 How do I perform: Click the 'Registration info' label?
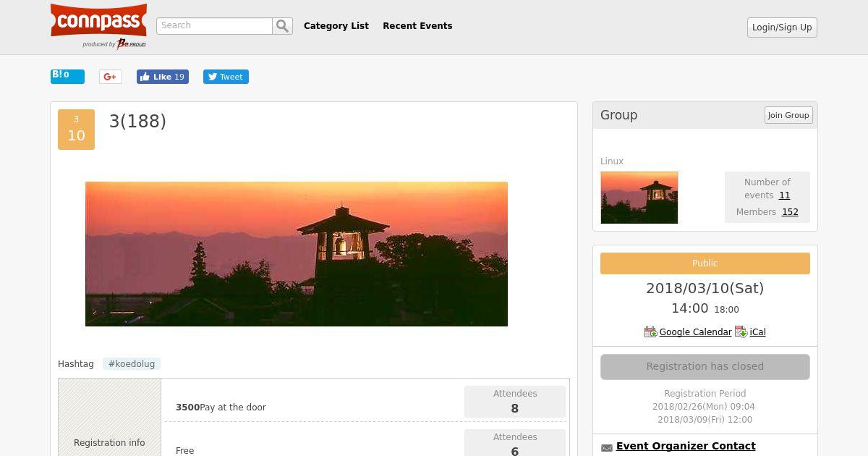(x=109, y=443)
